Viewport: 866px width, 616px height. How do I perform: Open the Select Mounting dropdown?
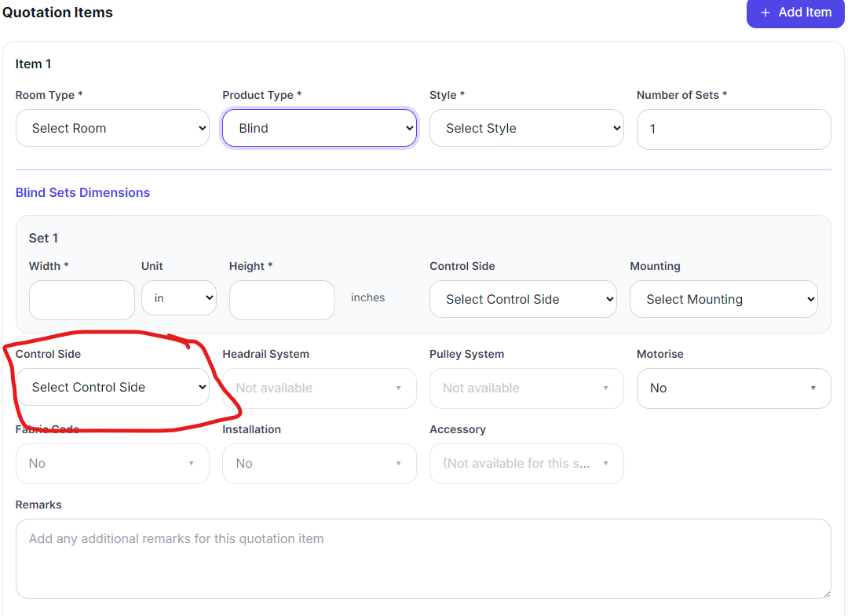[x=723, y=300]
